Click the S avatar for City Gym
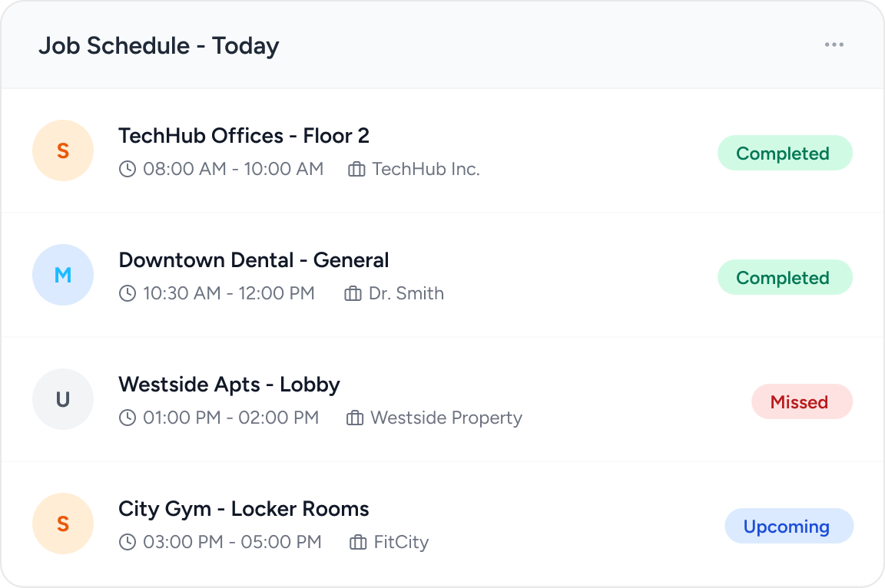885x588 pixels. coord(63,524)
